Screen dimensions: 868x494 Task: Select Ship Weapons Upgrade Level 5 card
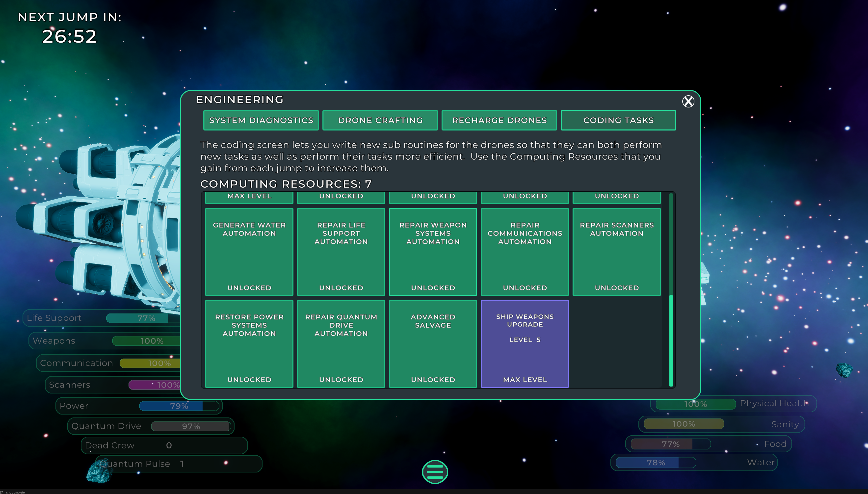(525, 344)
